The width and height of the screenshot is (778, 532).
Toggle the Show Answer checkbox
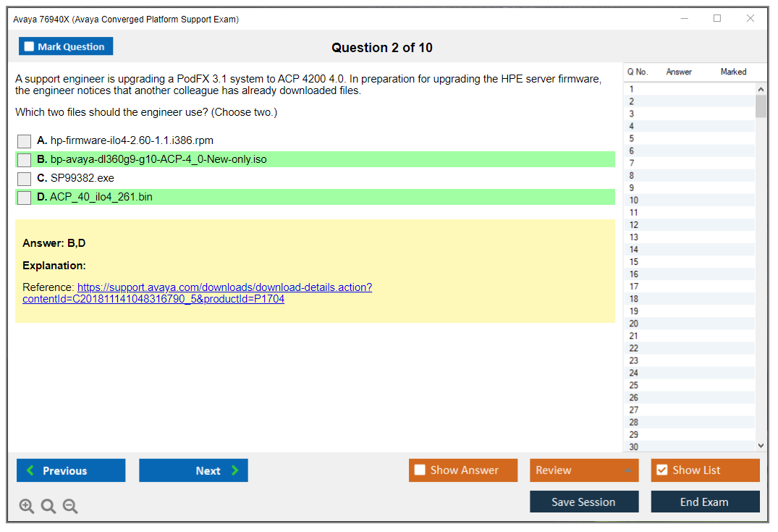tap(420, 470)
